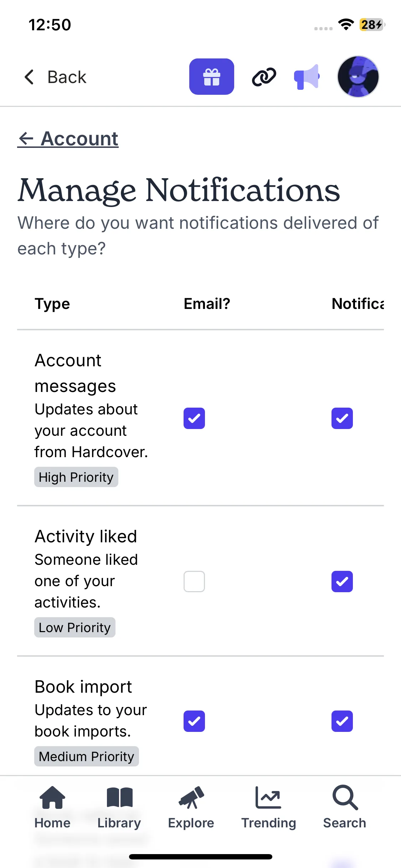Screen dimensions: 401x868
Task: Tap the Back chevron arrow
Action: [29, 77]
